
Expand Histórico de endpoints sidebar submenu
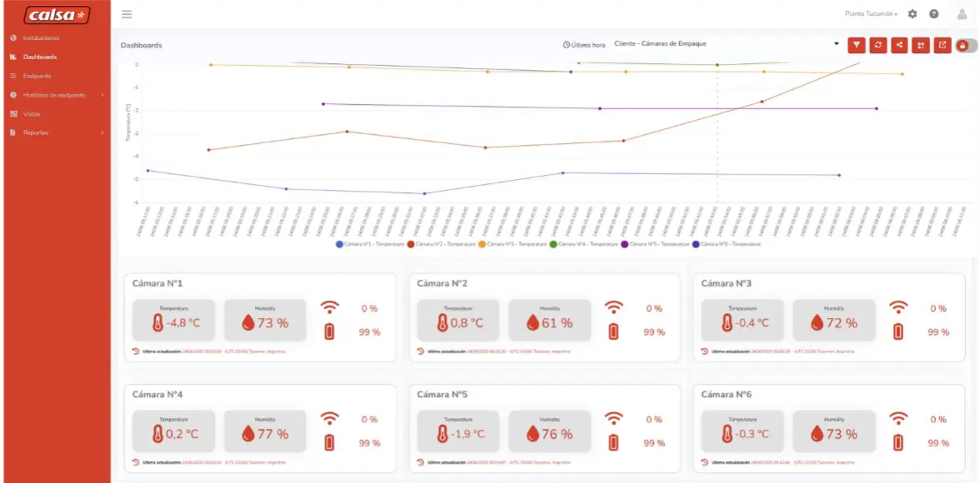pos(57,95)
